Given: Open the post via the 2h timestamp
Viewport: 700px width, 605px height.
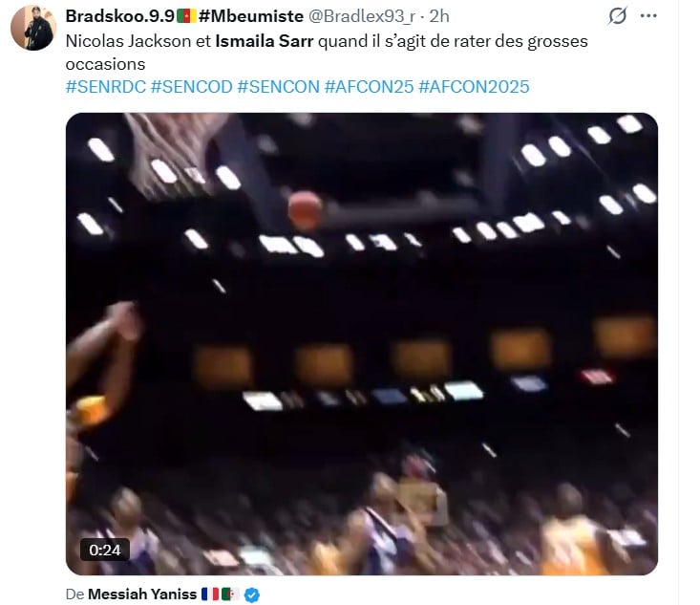Looking at the screenshot, I should 439,16.
